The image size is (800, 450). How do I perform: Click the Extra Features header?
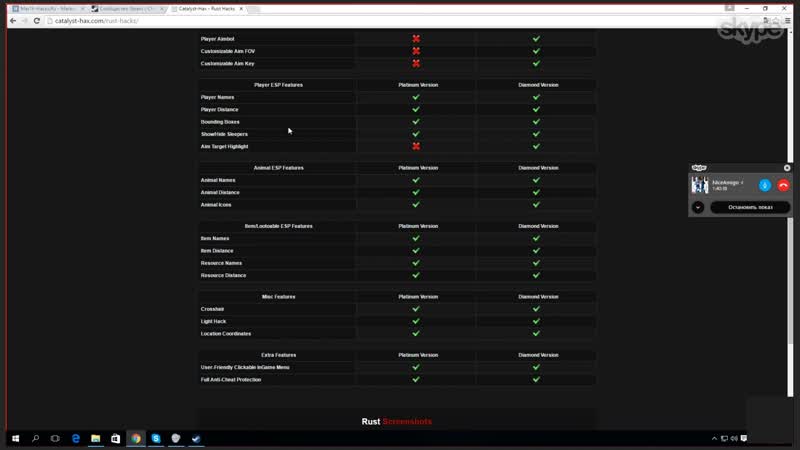click(x=279, y=355)
